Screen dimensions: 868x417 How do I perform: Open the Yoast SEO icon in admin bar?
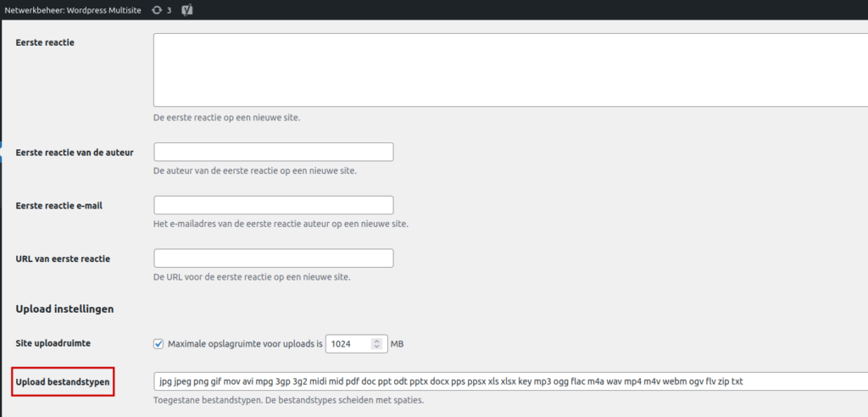(x=187, y=10)
